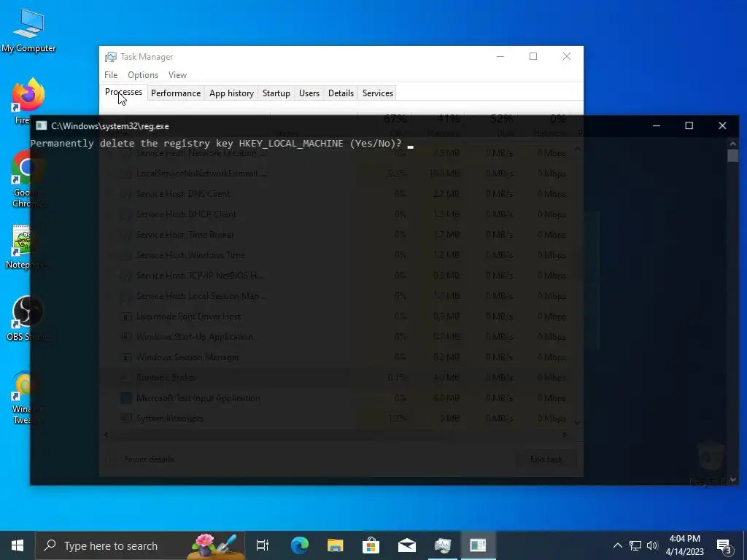Screen dimensions: 747x560
Task: Launch Microsoft Edge from taskbar
Action: (299, 545)
